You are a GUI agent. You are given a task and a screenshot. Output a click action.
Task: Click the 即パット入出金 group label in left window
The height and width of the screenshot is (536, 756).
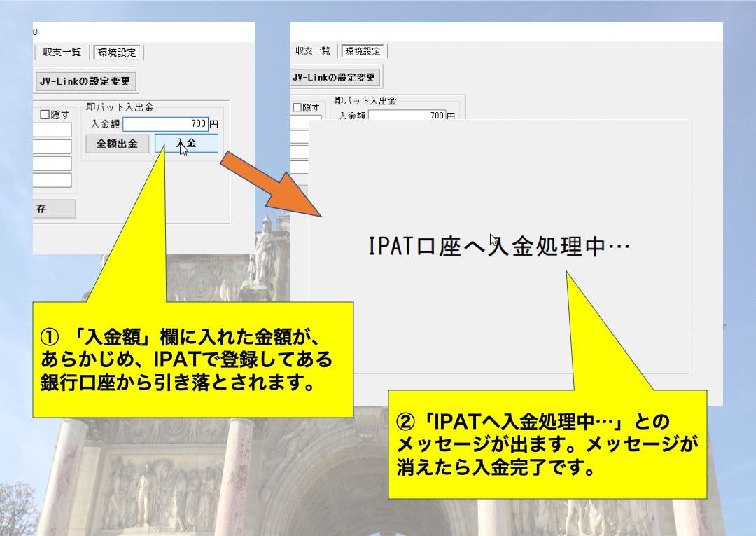pyautogui.click(x=120, y=107)
